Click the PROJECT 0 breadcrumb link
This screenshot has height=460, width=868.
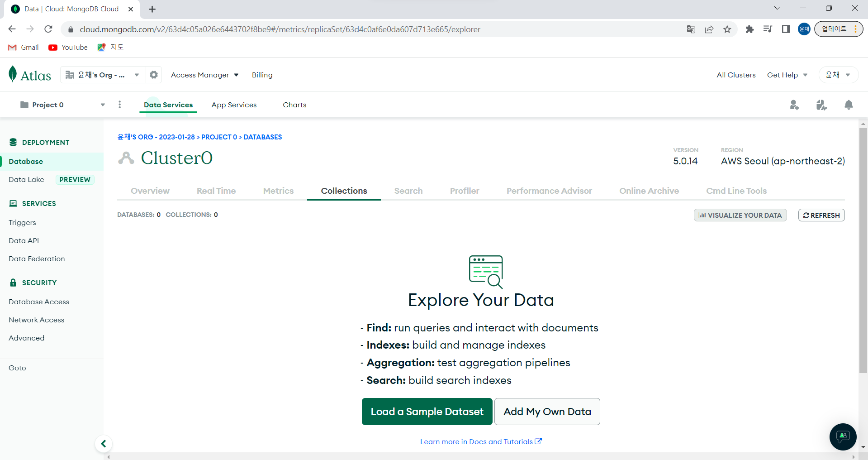[x=219, y=137]
